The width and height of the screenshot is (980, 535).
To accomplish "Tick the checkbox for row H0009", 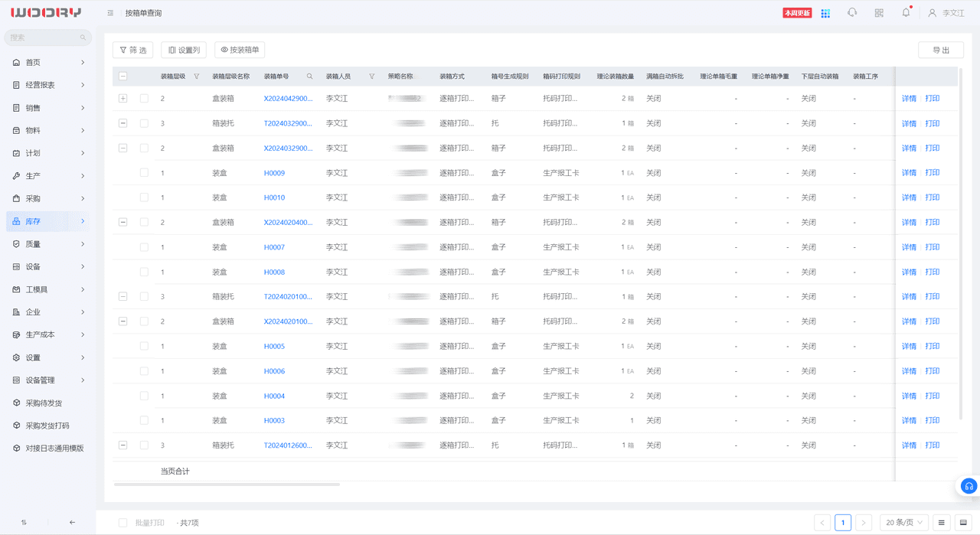I will tap(144, 173).
